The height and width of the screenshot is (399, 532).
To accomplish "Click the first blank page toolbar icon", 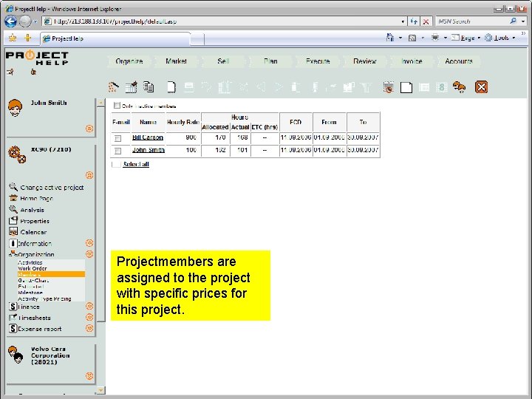I will click(171, 87).
